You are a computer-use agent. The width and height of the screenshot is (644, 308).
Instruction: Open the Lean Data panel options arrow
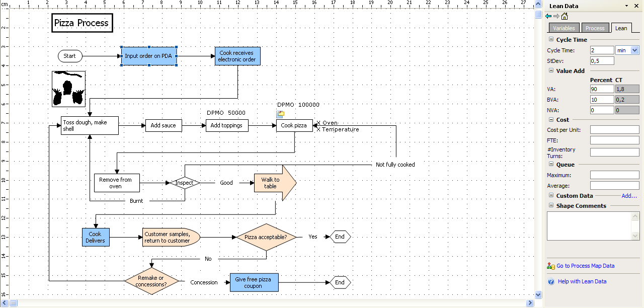pos(626,6)
